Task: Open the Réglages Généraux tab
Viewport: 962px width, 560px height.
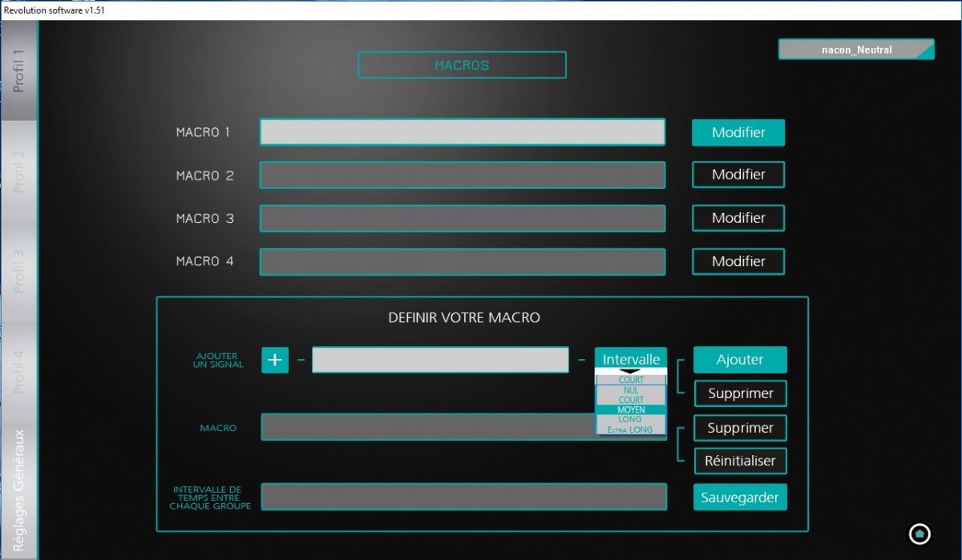Action: click(19, 490)
